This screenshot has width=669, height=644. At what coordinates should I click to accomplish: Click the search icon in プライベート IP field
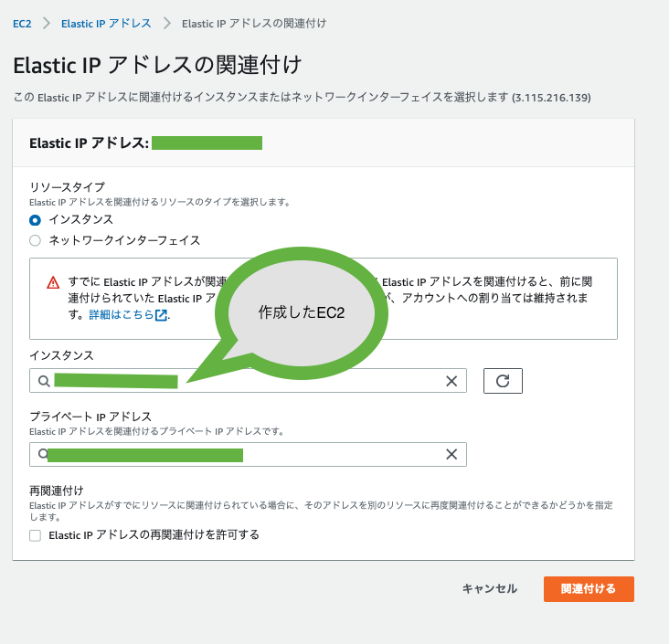coord(43,454)
